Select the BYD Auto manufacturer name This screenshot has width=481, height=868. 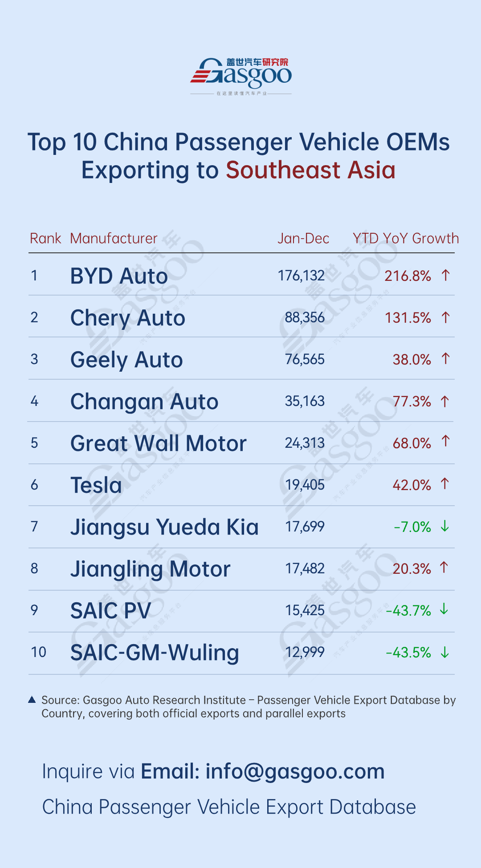(x=119, y=276)
